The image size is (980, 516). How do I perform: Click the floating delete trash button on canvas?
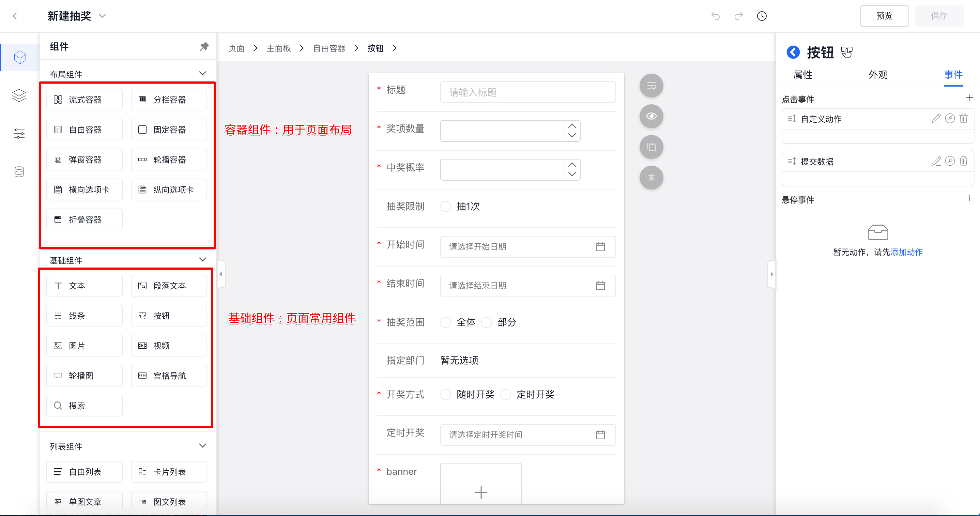[x=651, y=178]
